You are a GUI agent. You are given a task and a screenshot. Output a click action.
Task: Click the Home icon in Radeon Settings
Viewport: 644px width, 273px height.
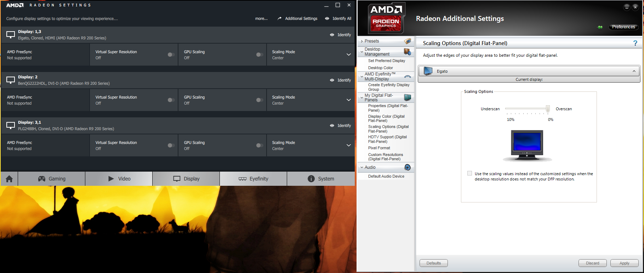point(9,179)
